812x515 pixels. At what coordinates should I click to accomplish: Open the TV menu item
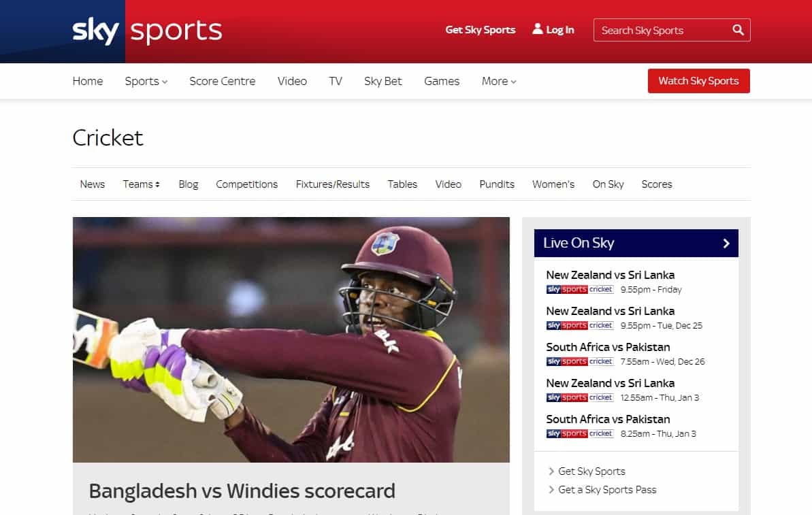pos(336,81)
